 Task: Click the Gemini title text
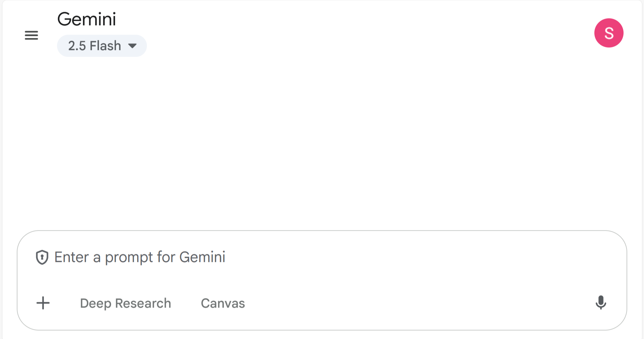coord(87,19)
